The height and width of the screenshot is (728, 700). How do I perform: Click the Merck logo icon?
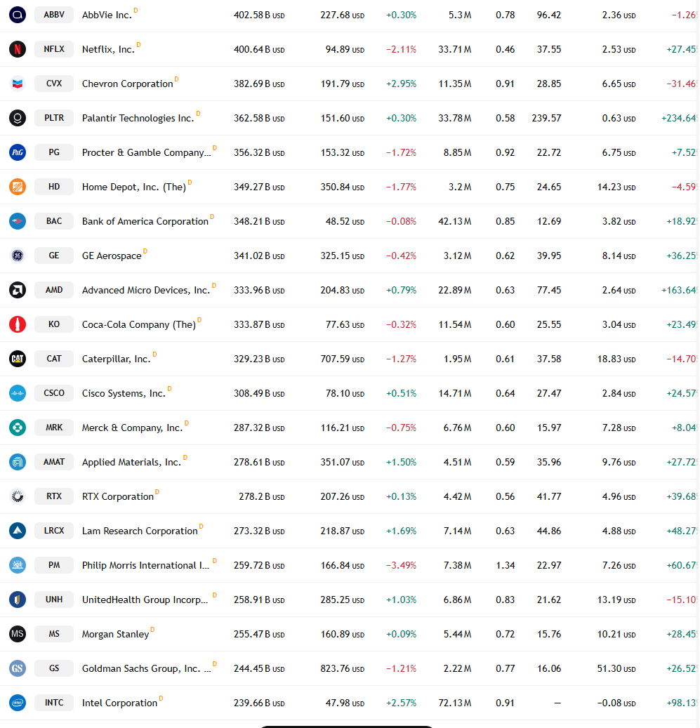(x=18, y=427)
